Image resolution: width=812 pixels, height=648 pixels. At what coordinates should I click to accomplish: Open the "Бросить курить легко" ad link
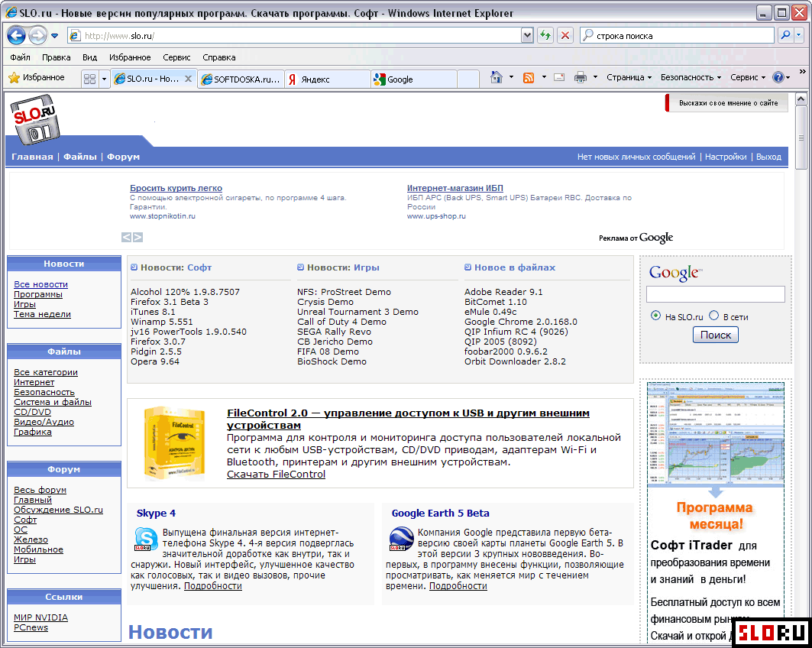(x=176, y=188)
